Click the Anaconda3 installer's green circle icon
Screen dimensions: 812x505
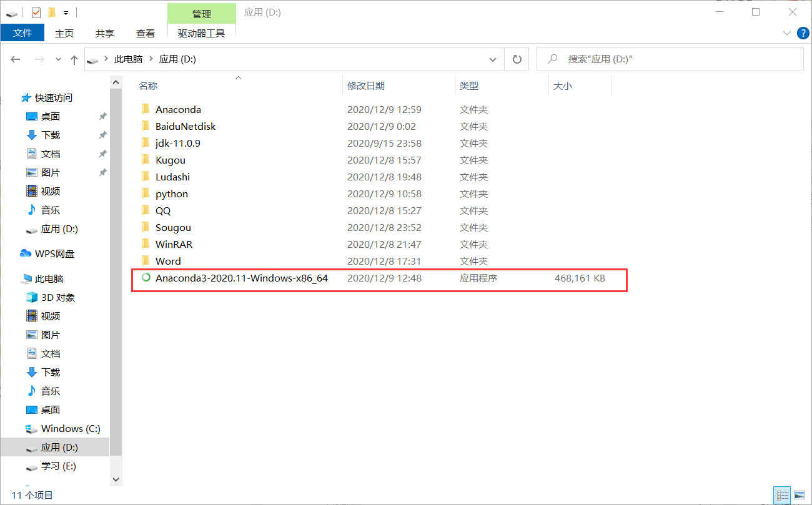tap(146, 278)
